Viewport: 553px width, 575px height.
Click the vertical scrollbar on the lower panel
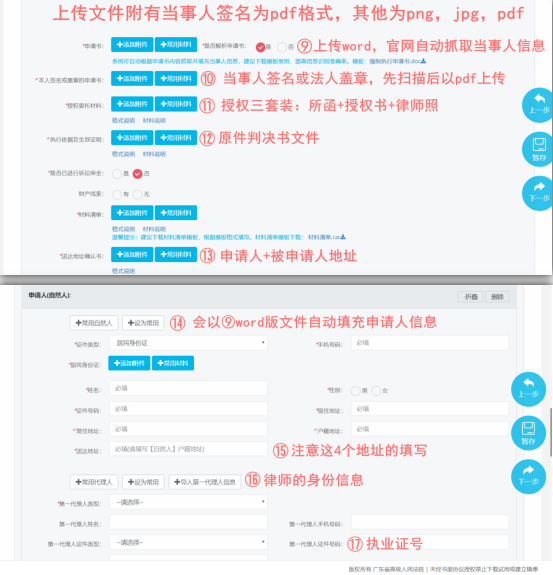pyautogui.click(x=550, y=432)
